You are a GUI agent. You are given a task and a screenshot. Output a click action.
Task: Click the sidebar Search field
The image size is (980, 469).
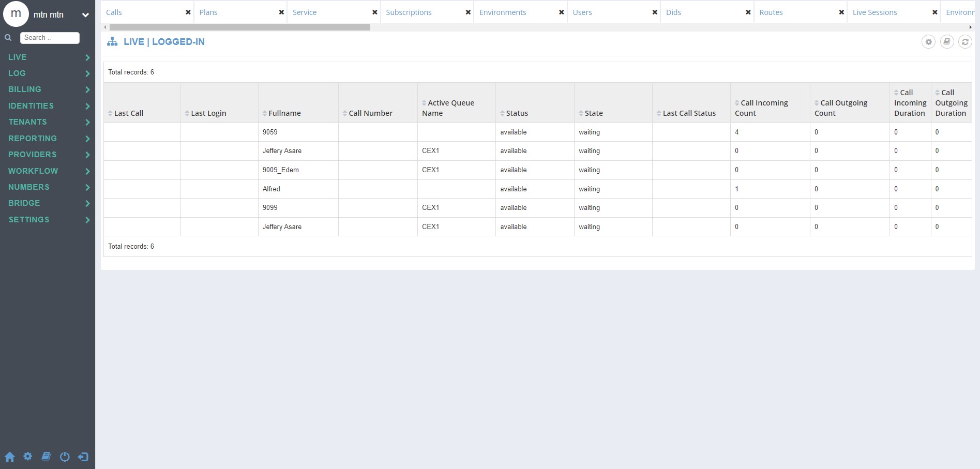[50, 38]
